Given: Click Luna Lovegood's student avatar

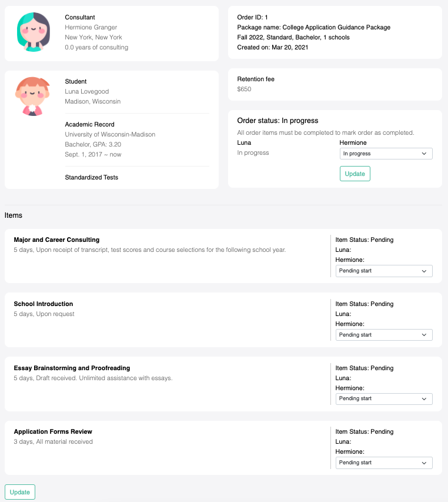Looking at the screenshot, I should [x=32, y=97].
